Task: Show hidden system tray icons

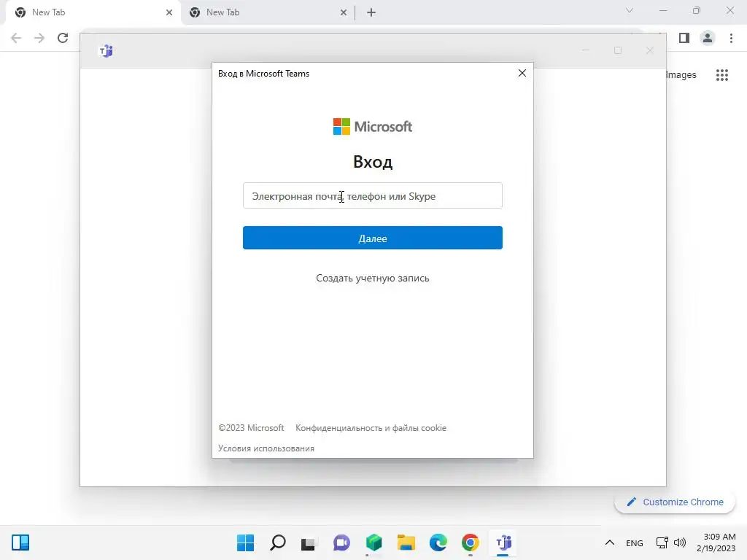Action: coord(609,542)
